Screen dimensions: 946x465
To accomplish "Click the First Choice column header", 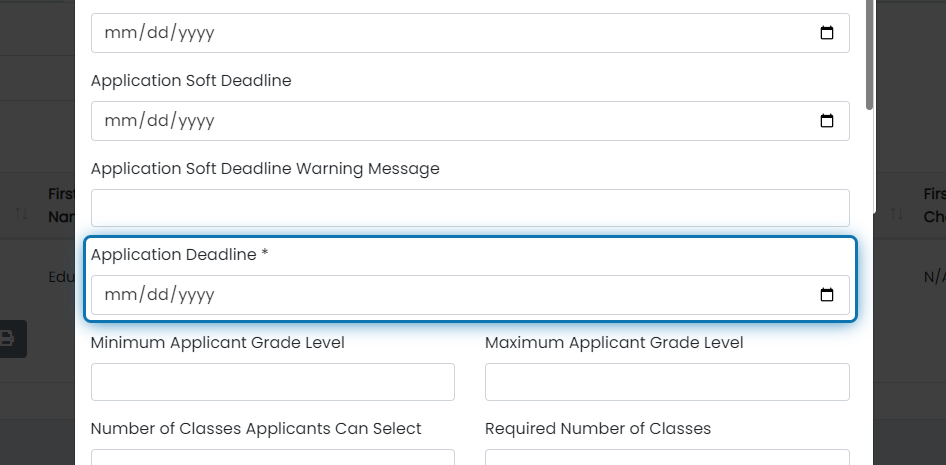I will 935,205.
